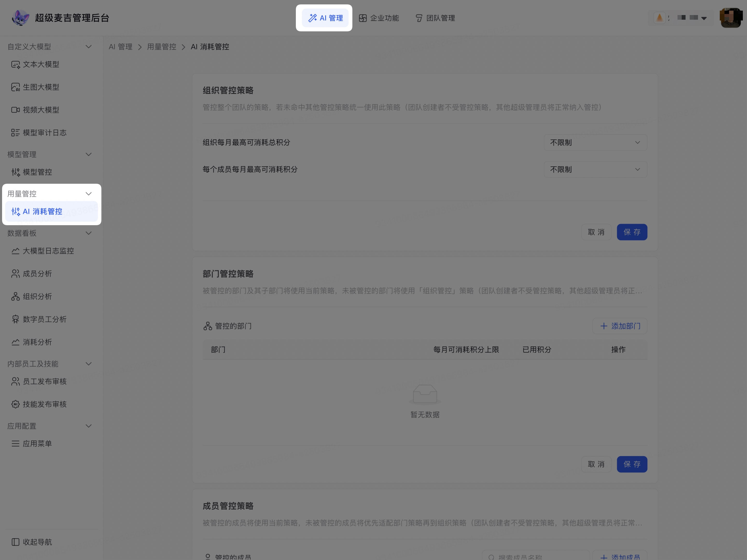Open 数字员工分析 in the sidebar

coord(51,319)
